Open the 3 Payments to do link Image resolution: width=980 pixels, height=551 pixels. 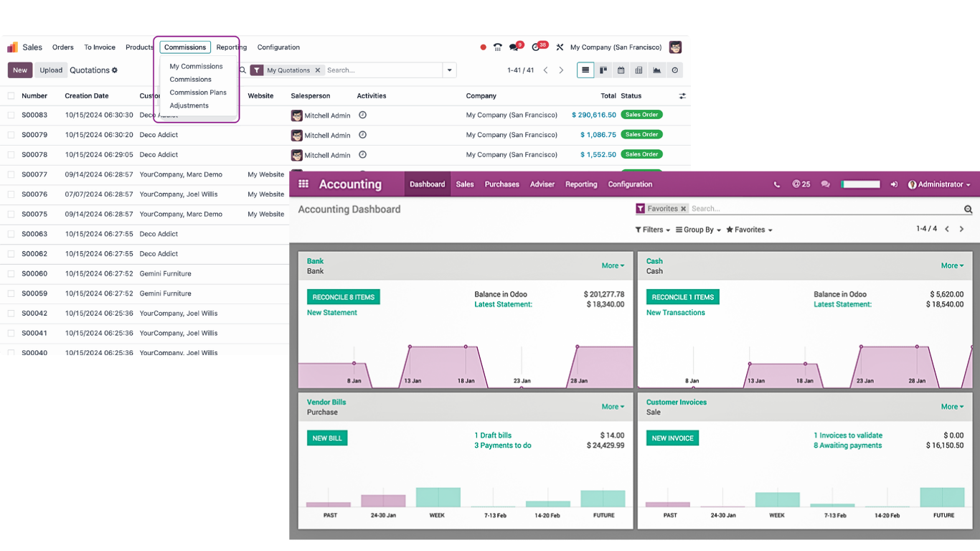coord(503,446)
